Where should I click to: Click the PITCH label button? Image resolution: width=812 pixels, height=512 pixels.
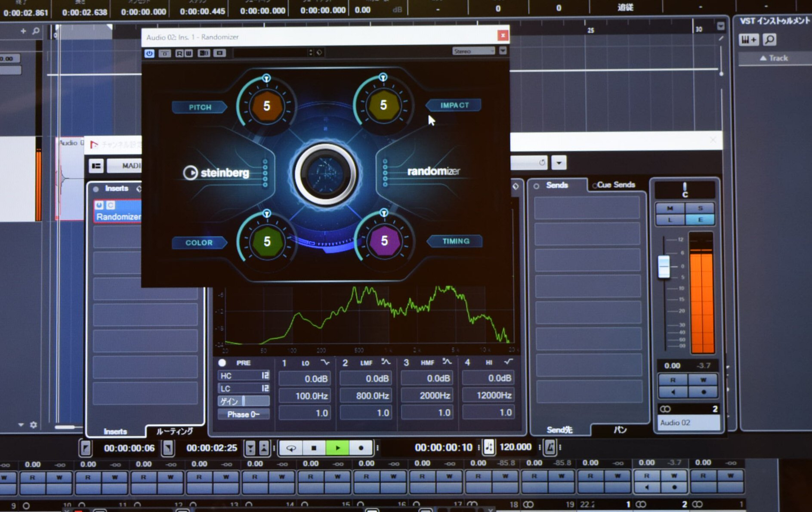tap(200, 107)
